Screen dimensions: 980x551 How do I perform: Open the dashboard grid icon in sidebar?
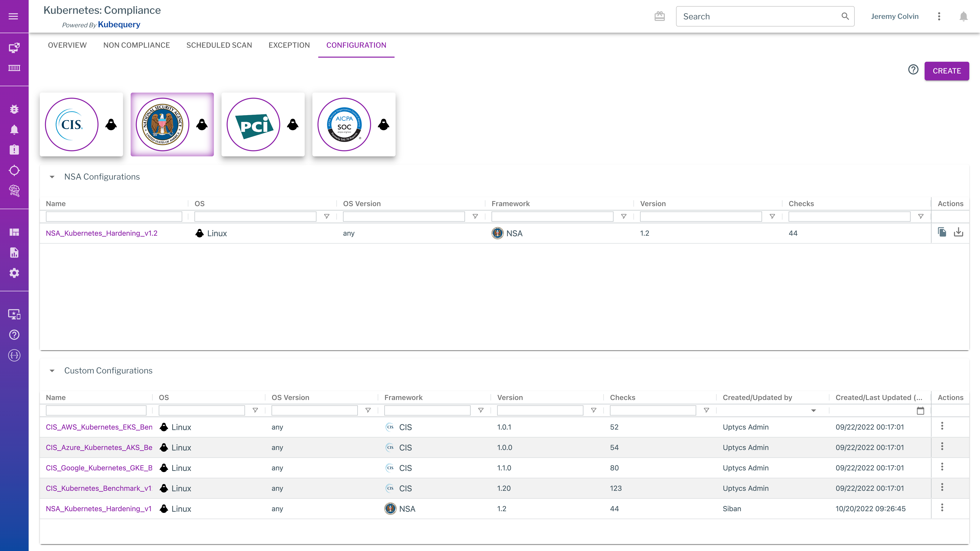14,232
